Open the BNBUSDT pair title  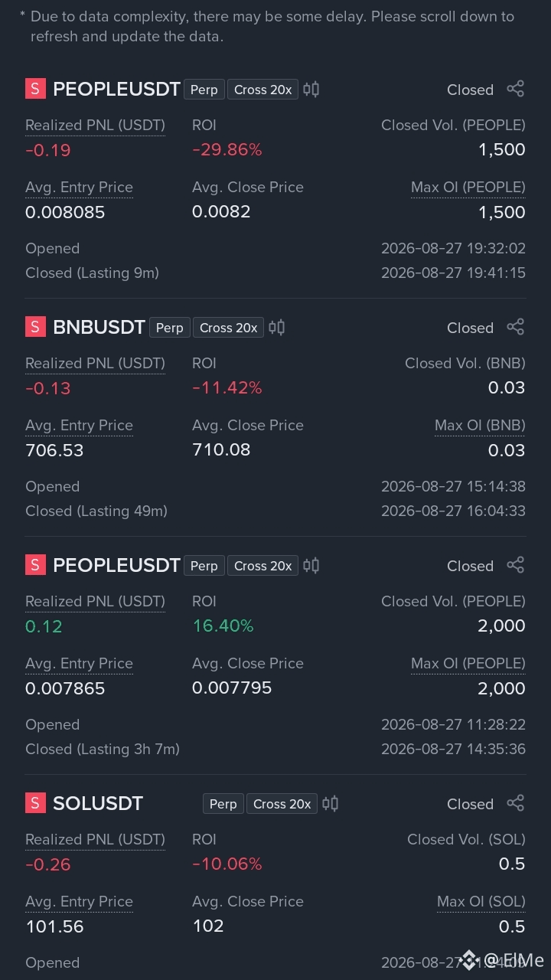[x=99, y=328]
